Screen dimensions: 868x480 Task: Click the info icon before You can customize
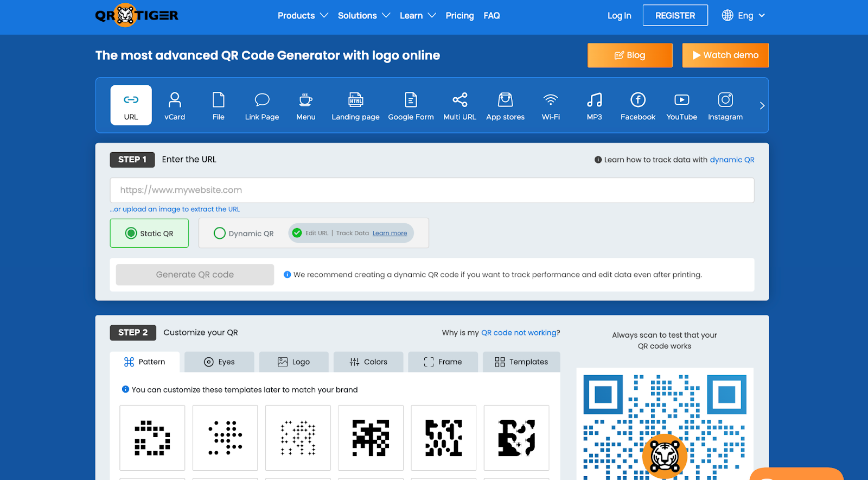[125, 389]
